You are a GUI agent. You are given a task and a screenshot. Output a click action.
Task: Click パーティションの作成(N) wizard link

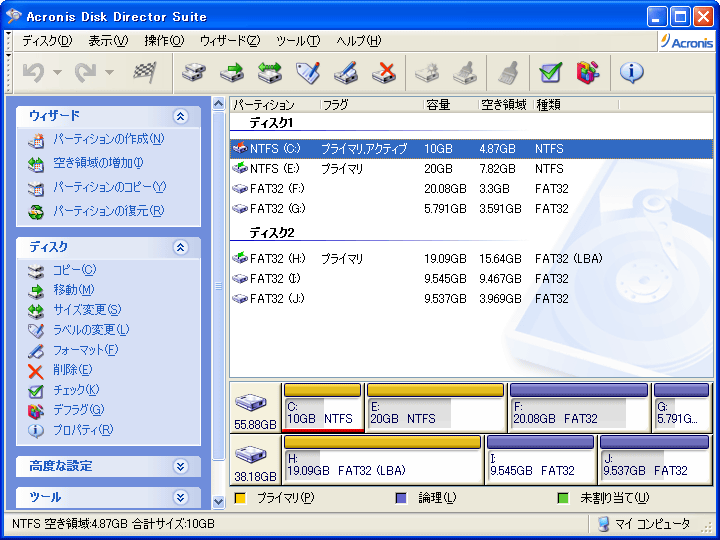click(108, 139)
